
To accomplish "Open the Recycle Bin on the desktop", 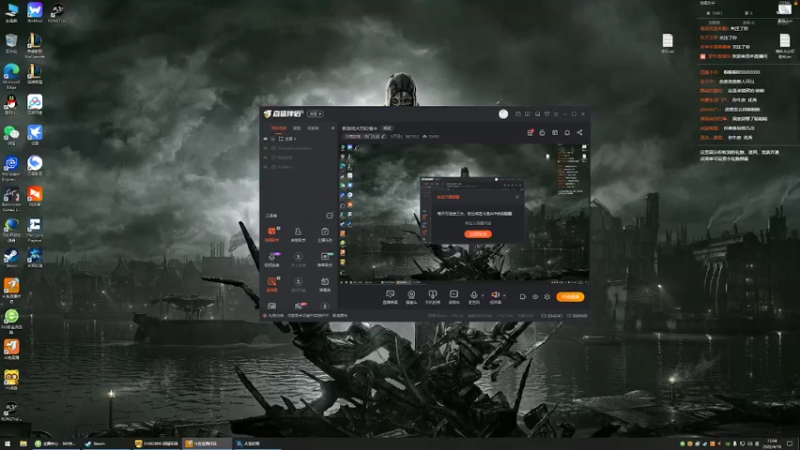I will point(11,43).
